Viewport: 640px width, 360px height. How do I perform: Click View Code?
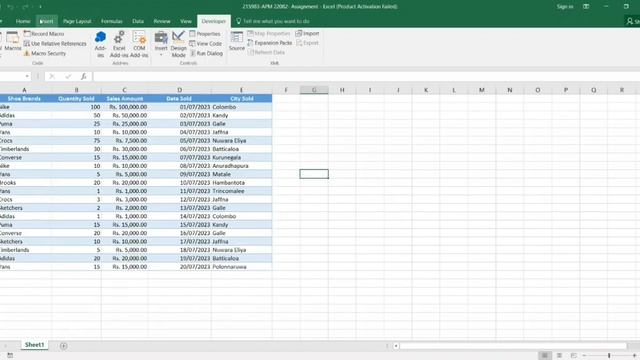tap(206, 44)
